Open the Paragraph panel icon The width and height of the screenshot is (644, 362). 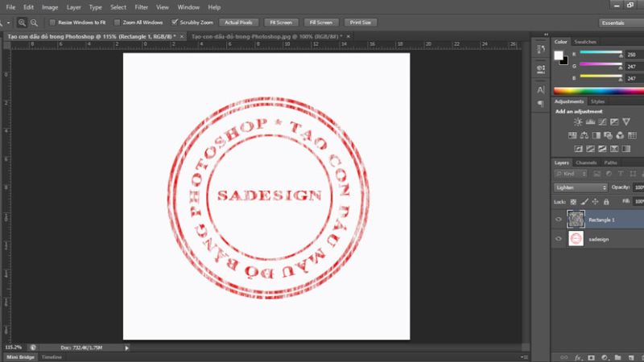click(541, 103)
